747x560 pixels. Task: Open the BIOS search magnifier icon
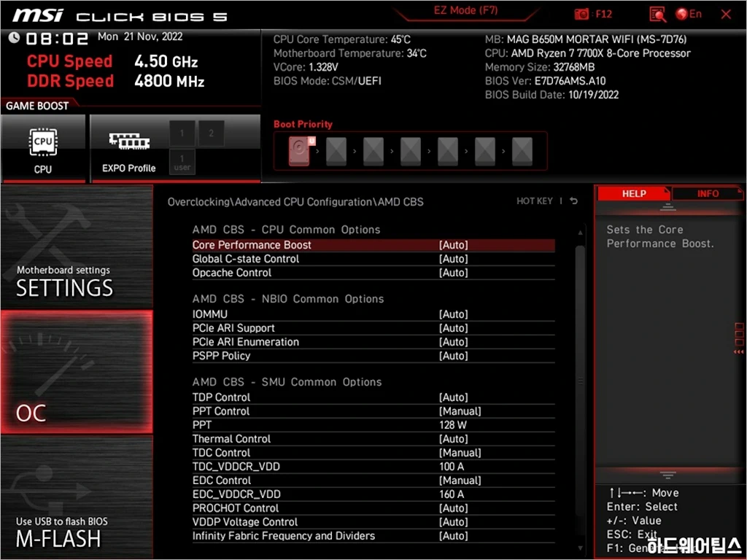(657, 15)
